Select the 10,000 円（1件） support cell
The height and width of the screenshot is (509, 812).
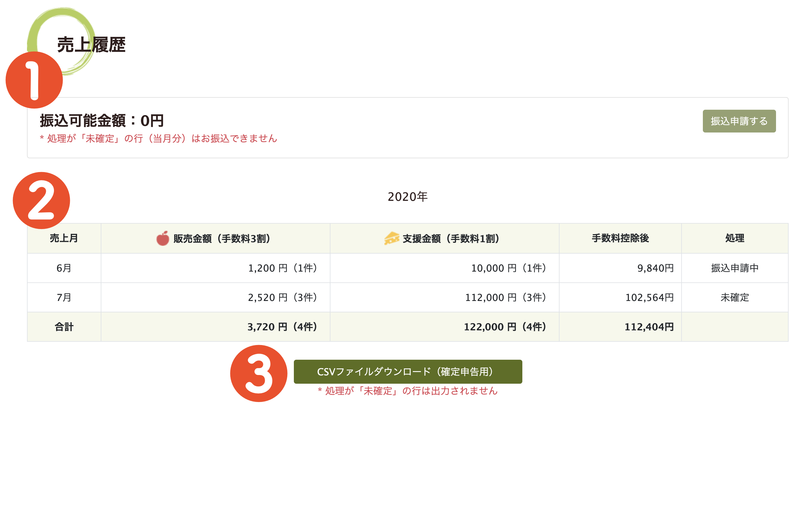coord(444,268)
